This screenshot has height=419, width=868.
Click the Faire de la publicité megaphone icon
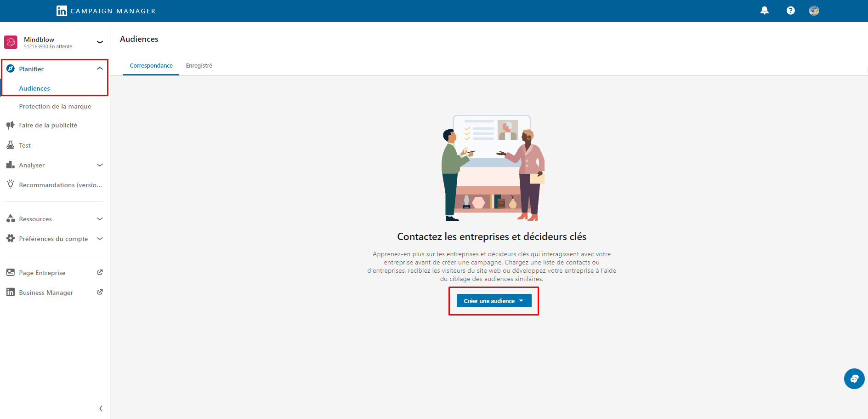click(x=11, y=125)
